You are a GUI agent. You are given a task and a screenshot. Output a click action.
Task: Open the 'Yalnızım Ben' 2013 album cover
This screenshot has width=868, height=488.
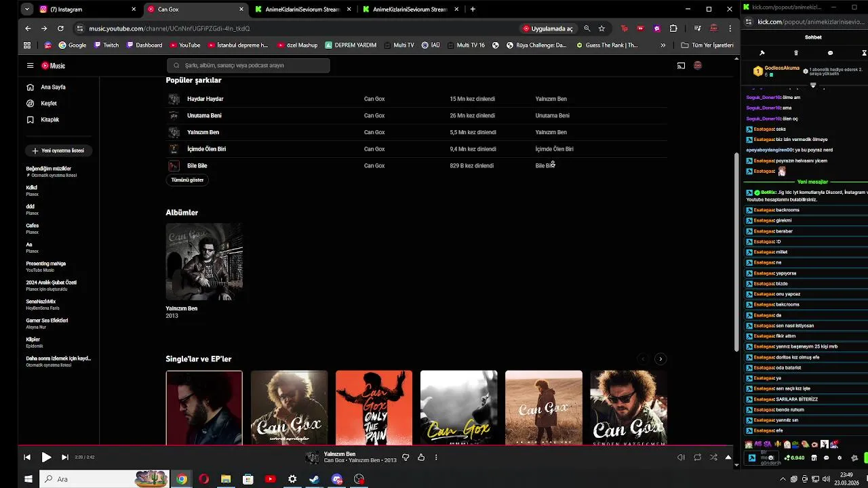(204, 262)
